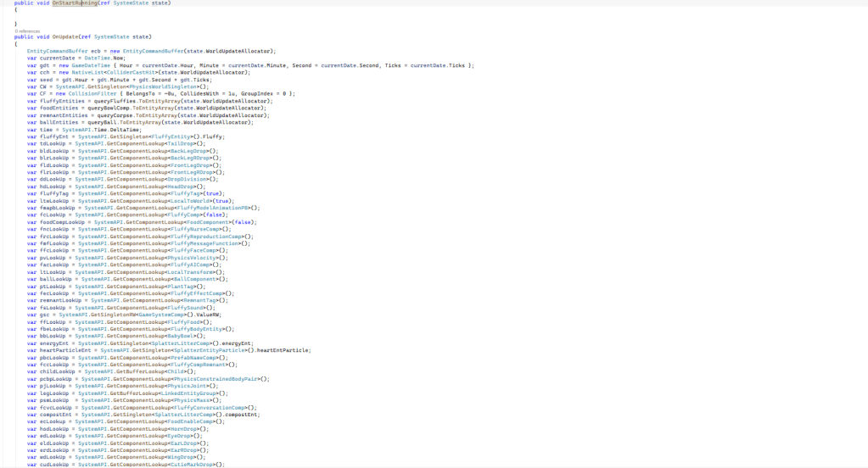
Task: Click 'FluffyMessageFunction' in the fmfLookUp line
Action: (x=204, y=243)
